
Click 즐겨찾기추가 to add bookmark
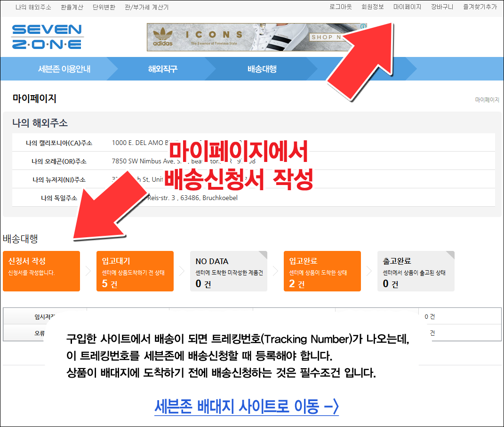point(480,7)
